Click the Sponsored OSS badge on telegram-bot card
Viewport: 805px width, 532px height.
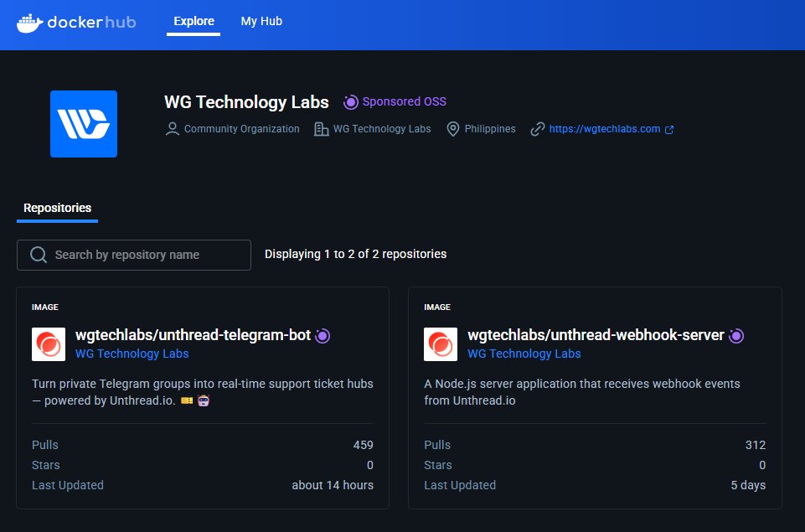pyautogui.click(x=323, y=336)
